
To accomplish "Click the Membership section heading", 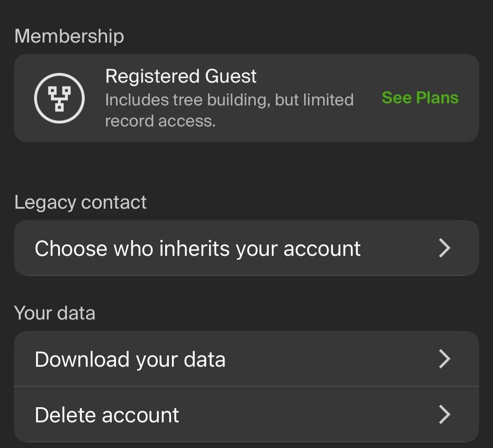I will [x=69, y=36].
